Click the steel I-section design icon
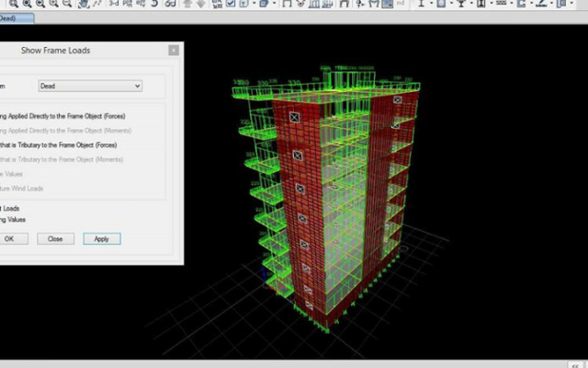Screen dimensions: 588x368 coord(422,4)
